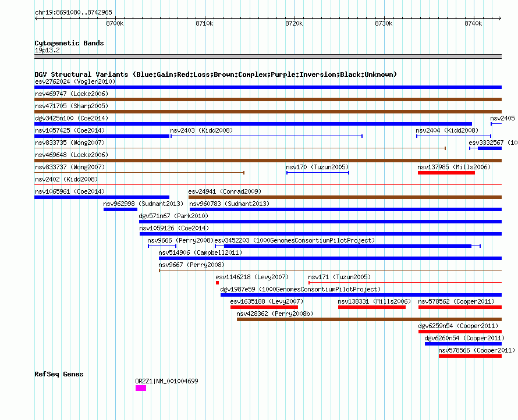Click the nsv2403 (Kidd2008) variant line
The image size is (518, 420).
pos(267,136)
